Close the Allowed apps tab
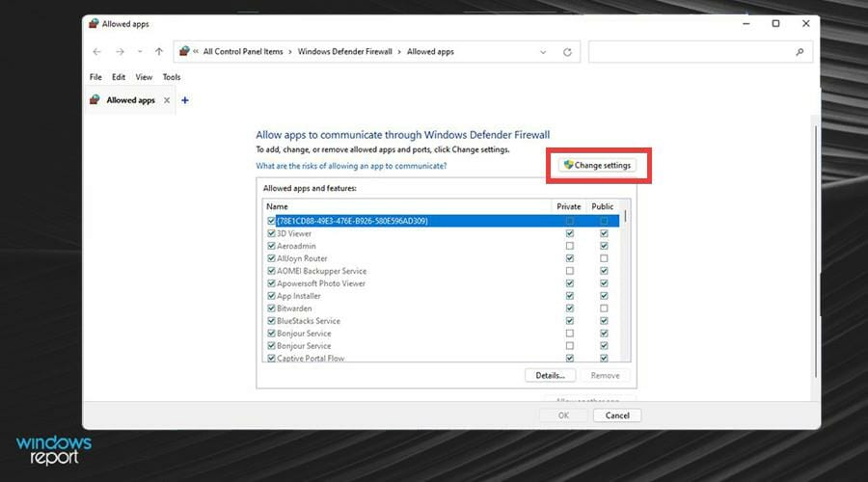The width and height of the screenshot is (868, 482). (167, 100)
